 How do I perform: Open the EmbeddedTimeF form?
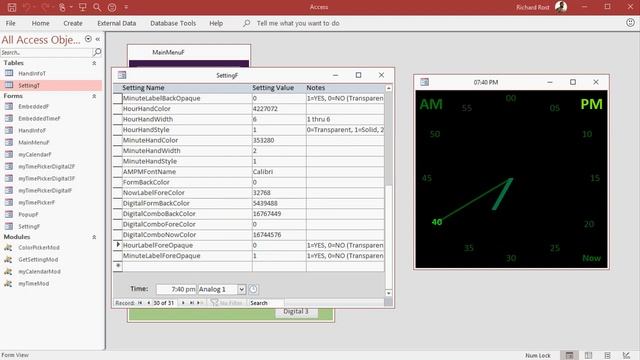point(39,118)
